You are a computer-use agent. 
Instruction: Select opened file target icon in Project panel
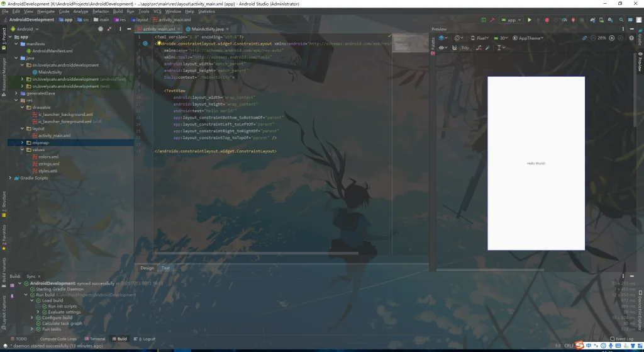click(x=101, y=29)
